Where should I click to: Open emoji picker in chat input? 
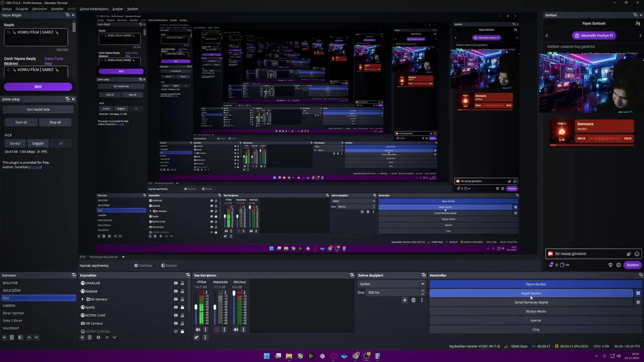click(637, 254)
